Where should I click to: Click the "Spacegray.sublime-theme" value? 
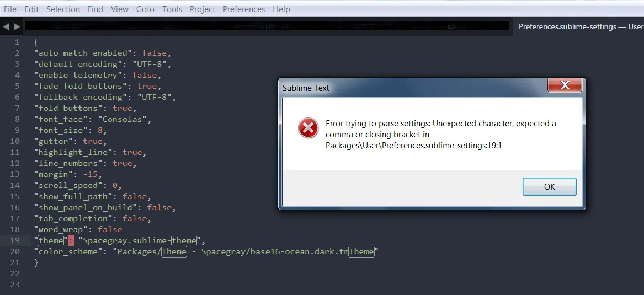tap(139, 240)
